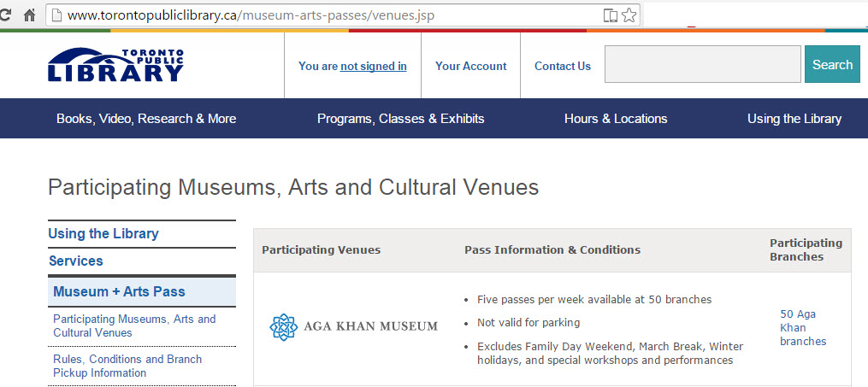
Task: Open Programs, Classes & Exhibits menu
Action: point(400,119)
